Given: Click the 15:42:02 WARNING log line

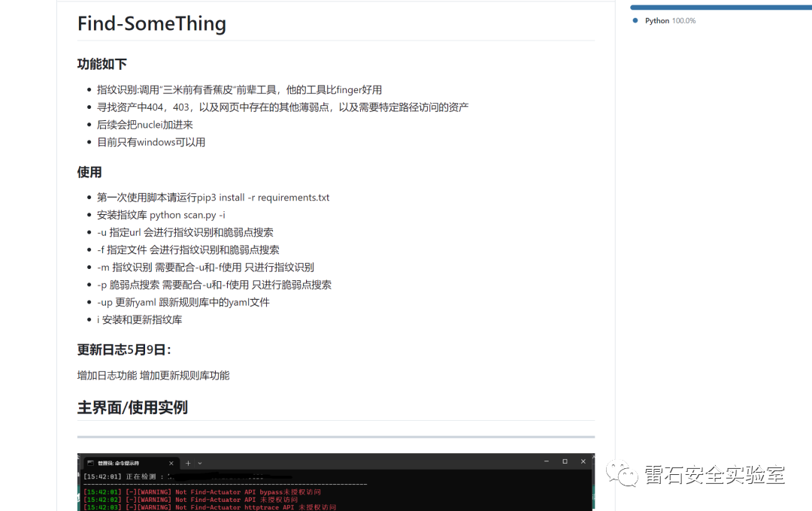Looking at the screenshot, I should coord(190,500).
